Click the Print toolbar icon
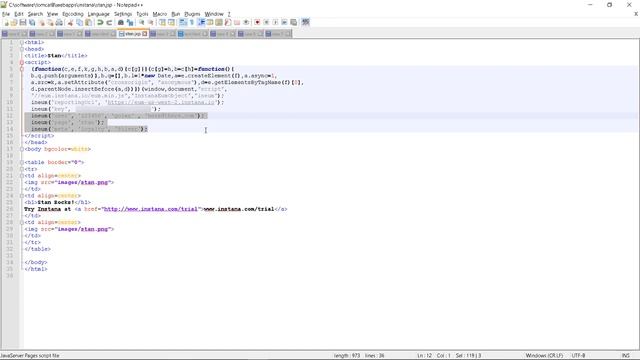640x360 pixels. tap(59, 22)
